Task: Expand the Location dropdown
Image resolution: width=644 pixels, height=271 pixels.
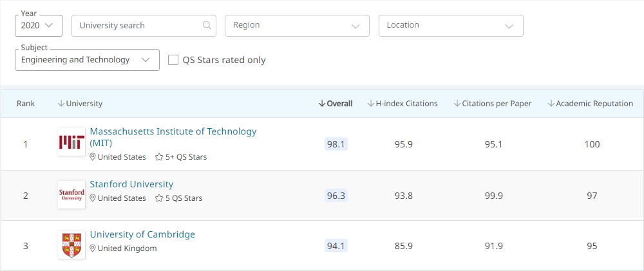Action: (x=451, y=26)
